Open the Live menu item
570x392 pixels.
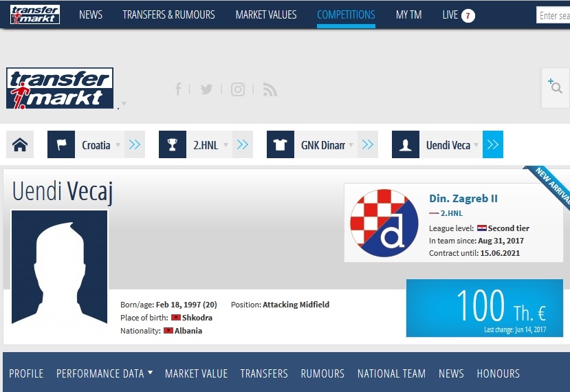[x=450, y=14]
